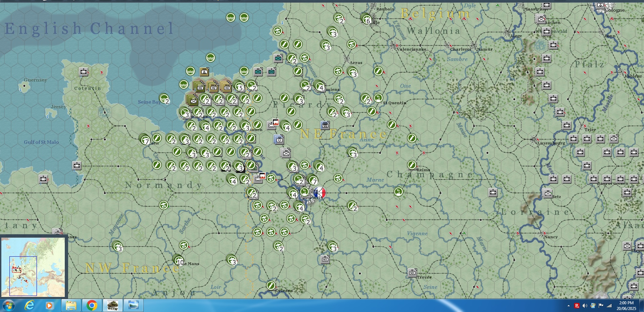The height and width of the screenshot is (312, 644).
Task: Select the plane marker below Arras
Action: click(x=338, y=71)
